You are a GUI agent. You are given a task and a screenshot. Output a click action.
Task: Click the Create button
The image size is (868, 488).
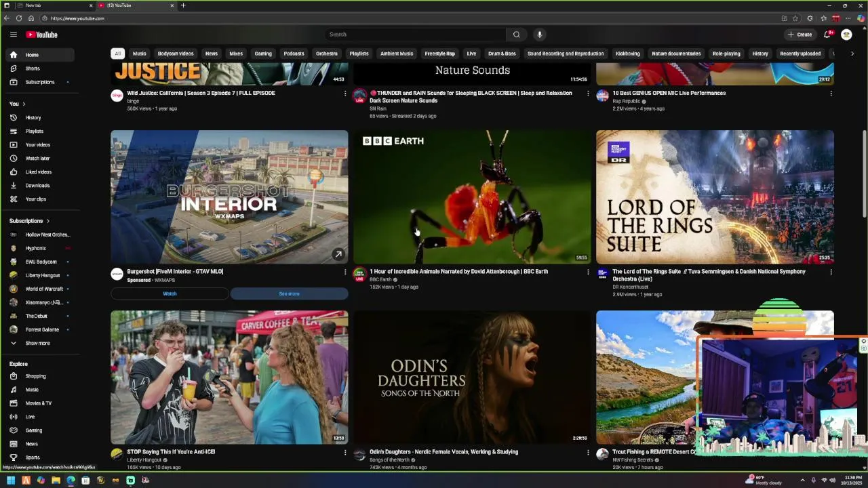pos(800,35)
